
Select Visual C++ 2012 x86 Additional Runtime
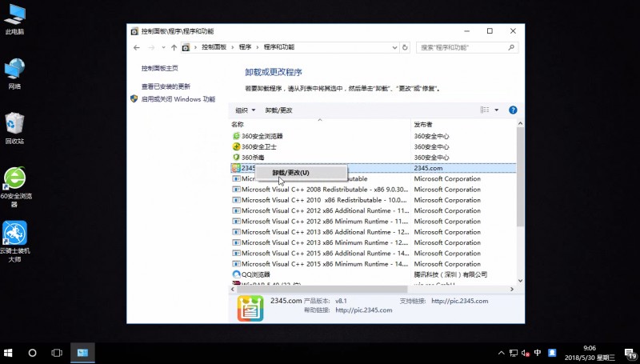(373, 210)
